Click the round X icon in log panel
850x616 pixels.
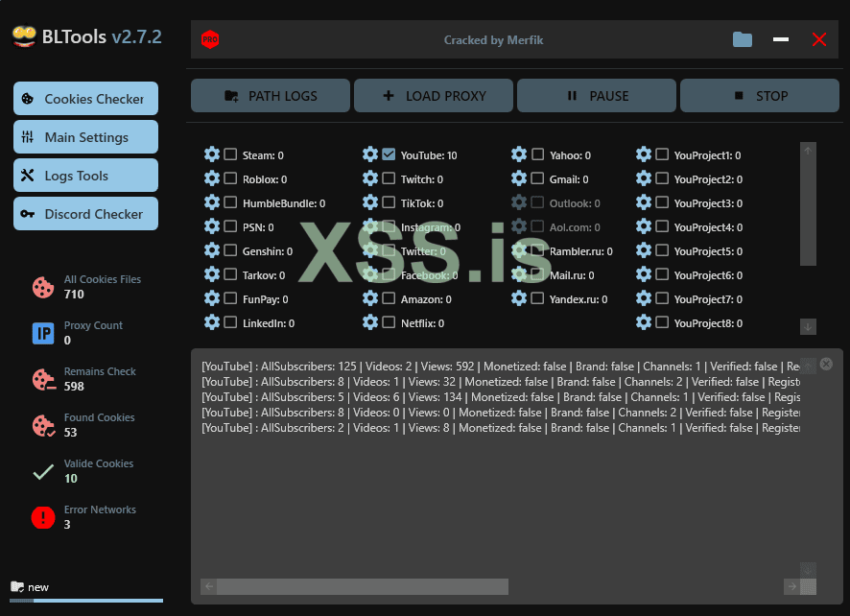(x=826, y=365)
